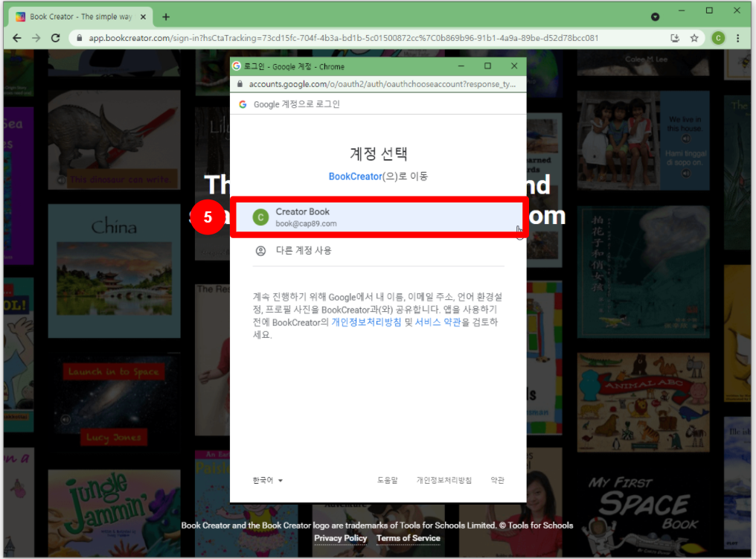
Task: Click the Google favicon in popup title bar
Action: pos(237,66)
